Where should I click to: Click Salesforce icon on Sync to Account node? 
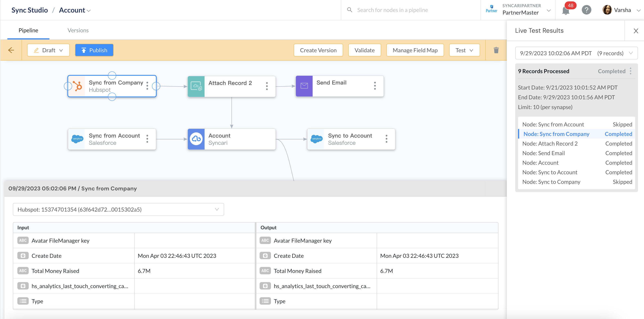tap(316, 139)
